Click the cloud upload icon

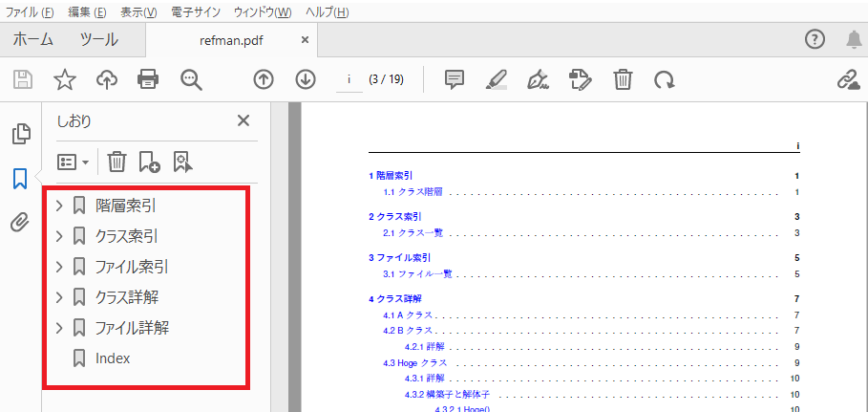click(107, 79)
